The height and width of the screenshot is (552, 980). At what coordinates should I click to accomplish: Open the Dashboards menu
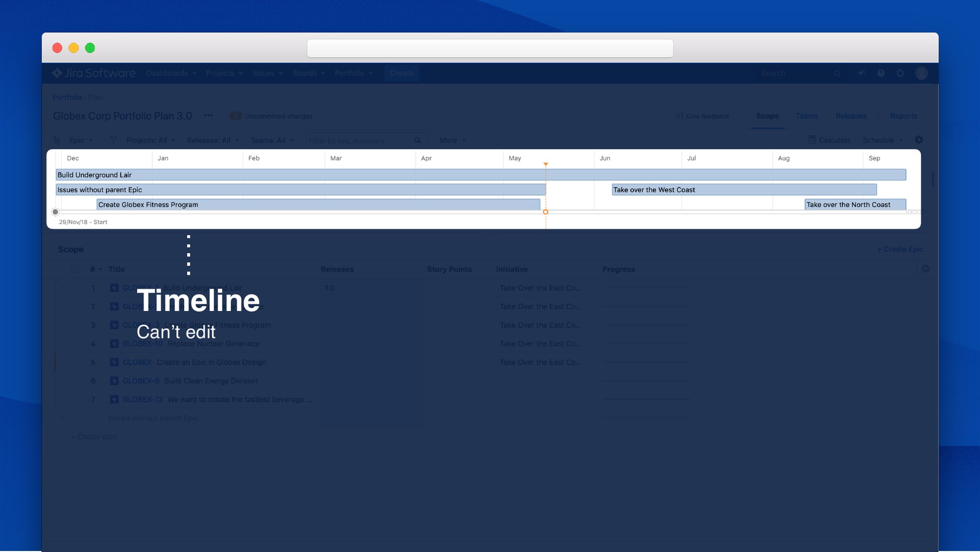click(x=171, y=73)
